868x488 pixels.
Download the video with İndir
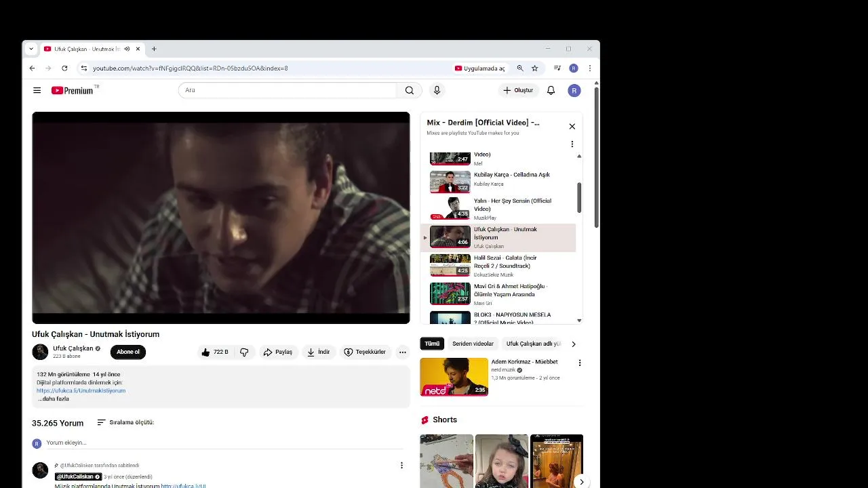click(x=318, y=352)
